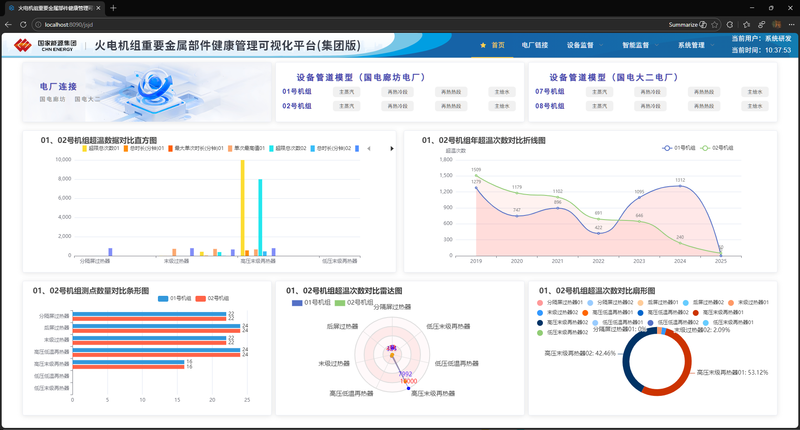Open a new browser tab with plus icon
Screen dimensions: 800x430
point(113,7)
